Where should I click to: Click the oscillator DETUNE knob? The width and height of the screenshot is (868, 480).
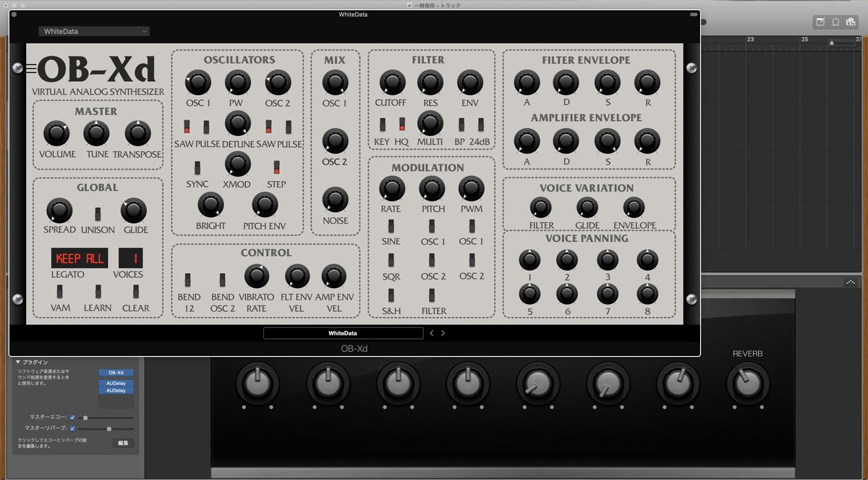[237, 124]
